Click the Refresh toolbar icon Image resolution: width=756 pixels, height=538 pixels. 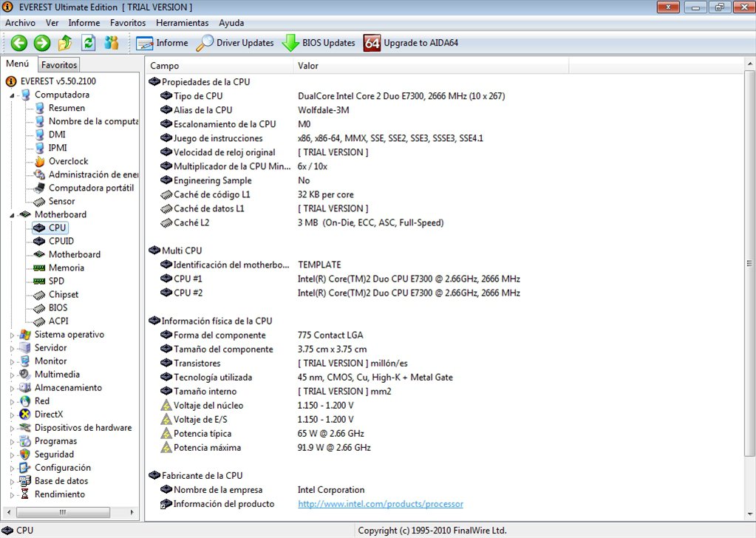click(88, 43)
